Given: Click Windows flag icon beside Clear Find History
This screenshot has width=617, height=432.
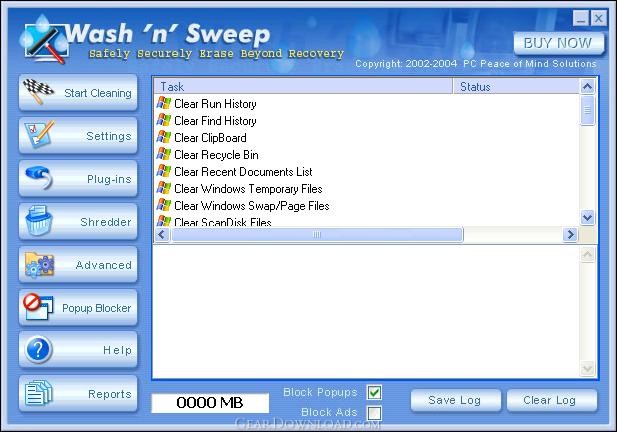Looking at the screenshot, I should (164, 120).
